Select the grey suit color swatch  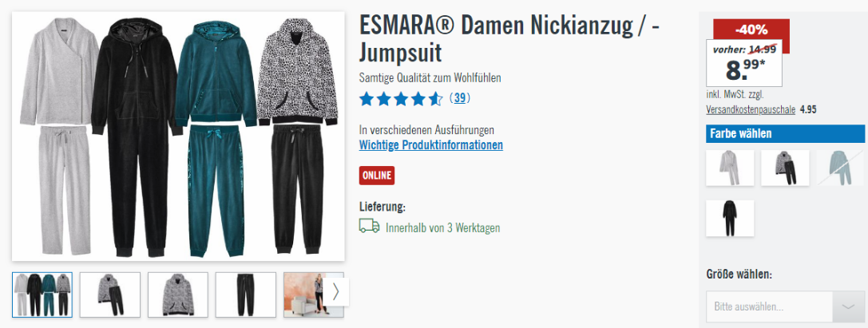[x=730, y=168]
